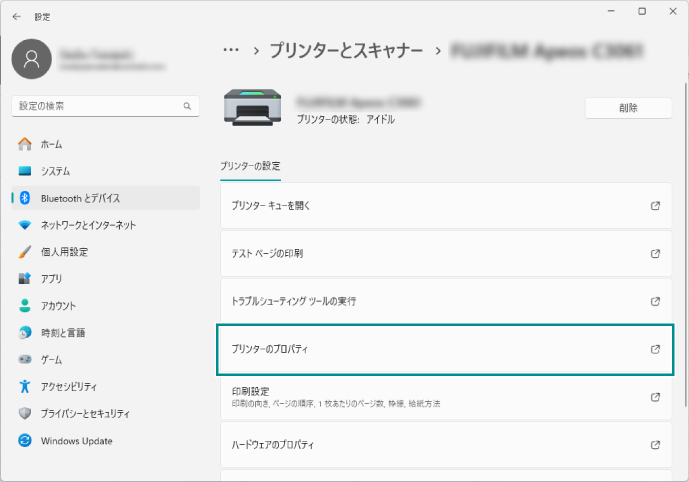Open 個人用設定 personalization page
Image resolution: width=689 pixels, height=482 pixels.
[64, 252]
